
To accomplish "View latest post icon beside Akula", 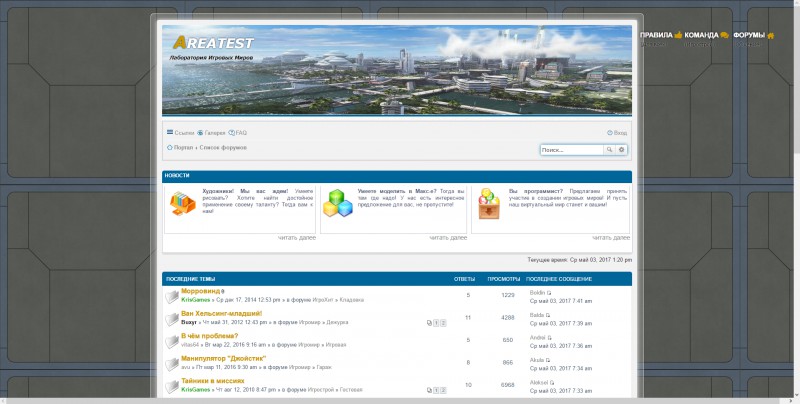I will click(548, 361).
